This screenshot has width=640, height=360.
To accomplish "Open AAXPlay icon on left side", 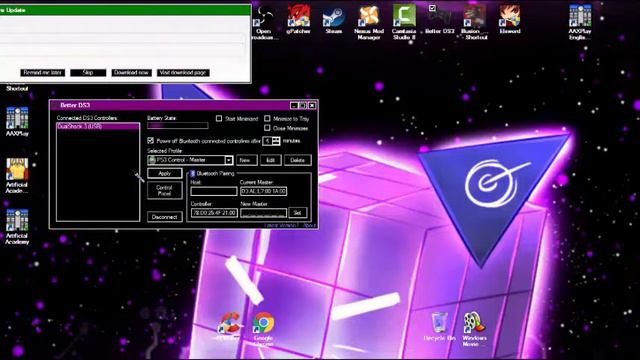I will [x=17, y=121].
